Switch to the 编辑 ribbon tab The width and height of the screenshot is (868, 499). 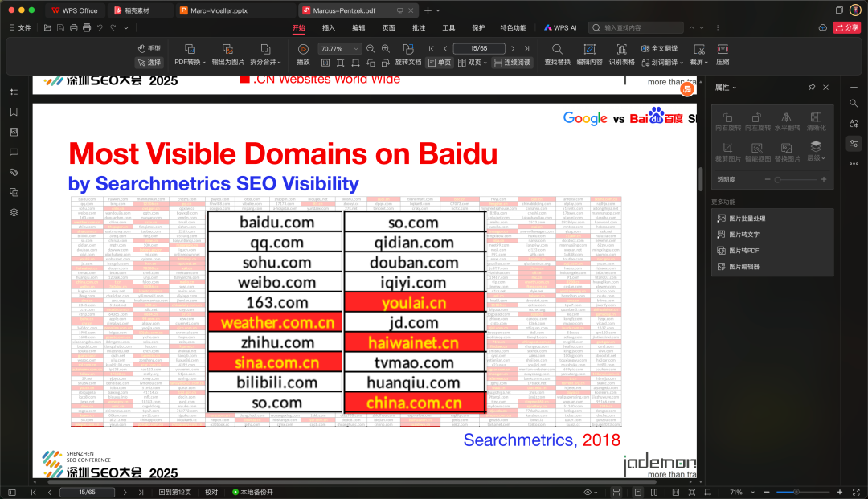(x=358, y=27)
